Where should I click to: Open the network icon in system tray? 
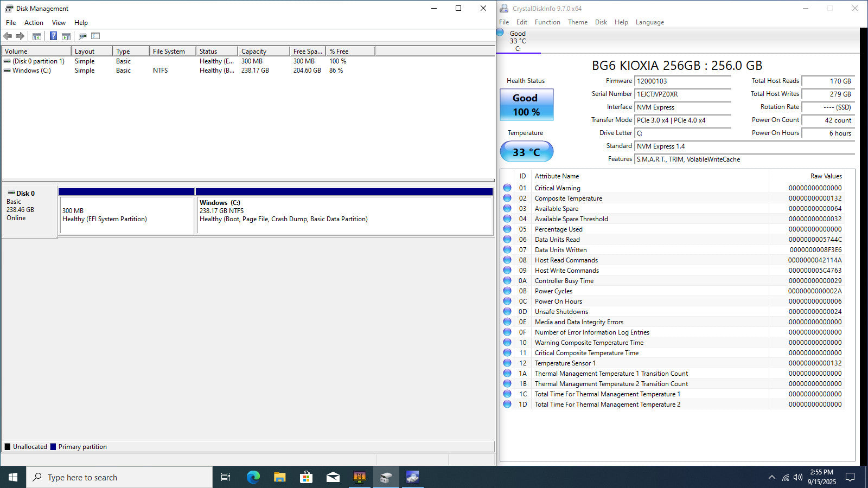click(785, 477)
